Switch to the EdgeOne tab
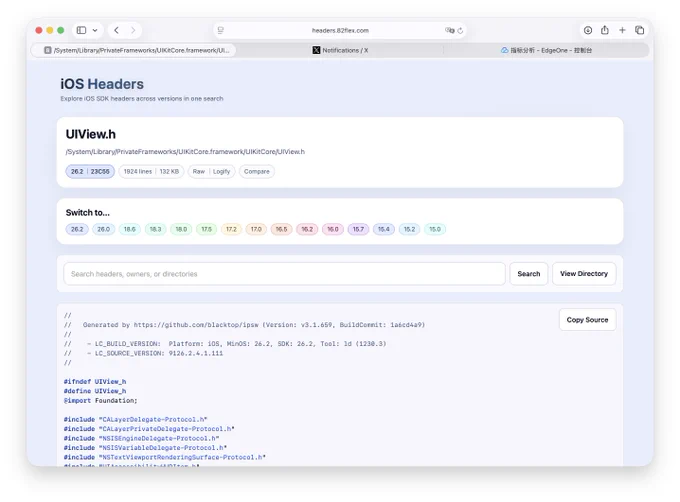 point(546,50)
